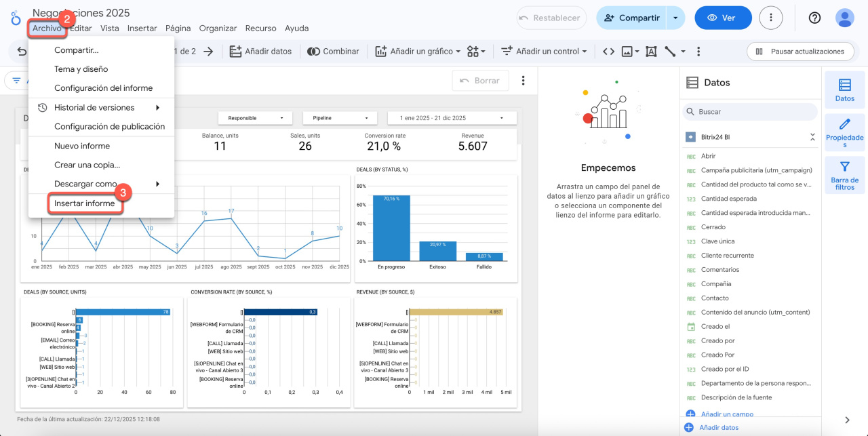The width and height of the screenshot is (868, 436).
Task: Open the Propiedades side panel
Action: 844,132
